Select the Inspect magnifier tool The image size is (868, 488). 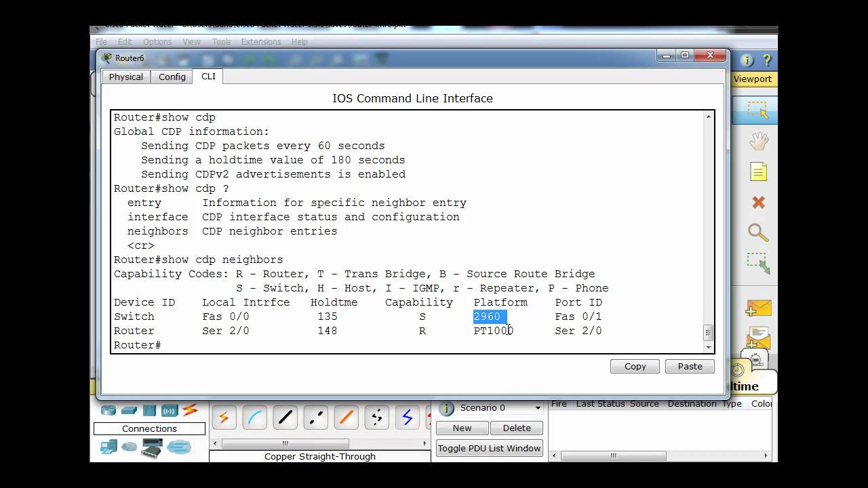(758, 233)
